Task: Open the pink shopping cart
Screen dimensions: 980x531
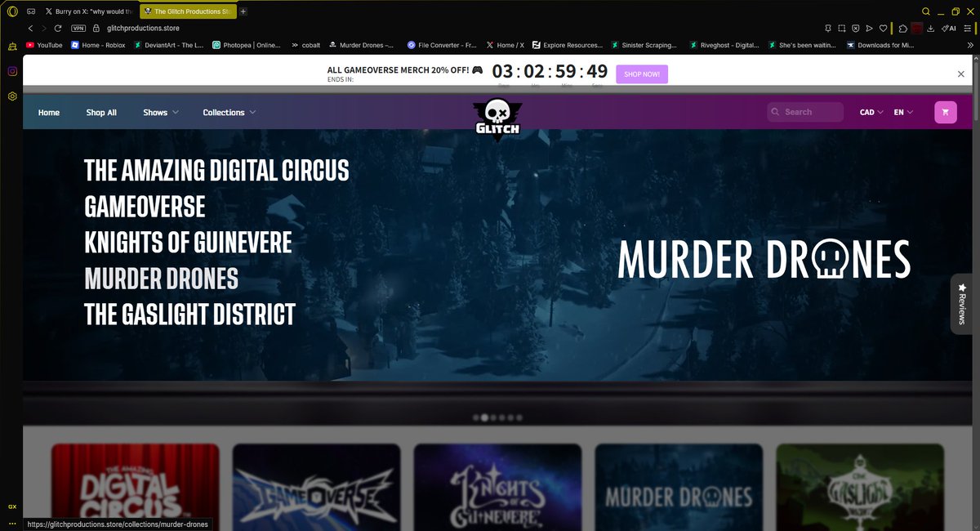Action: click(x=946, y=112)
